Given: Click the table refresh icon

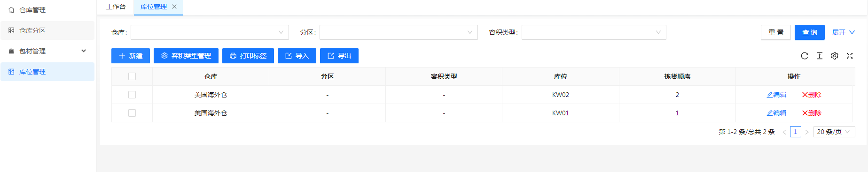Looking at the screenshot, I should [x=805, y=56].
